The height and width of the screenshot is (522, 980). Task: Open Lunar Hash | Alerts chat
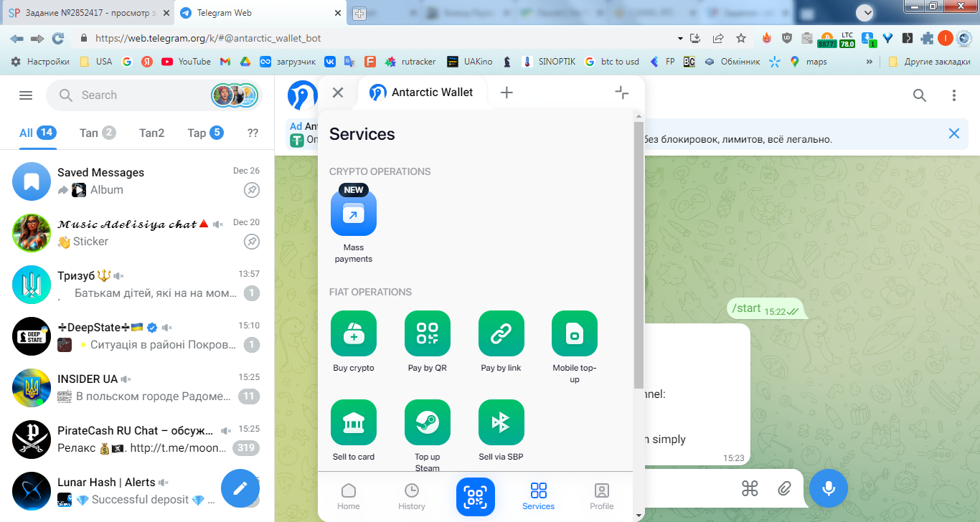(137, 491)
